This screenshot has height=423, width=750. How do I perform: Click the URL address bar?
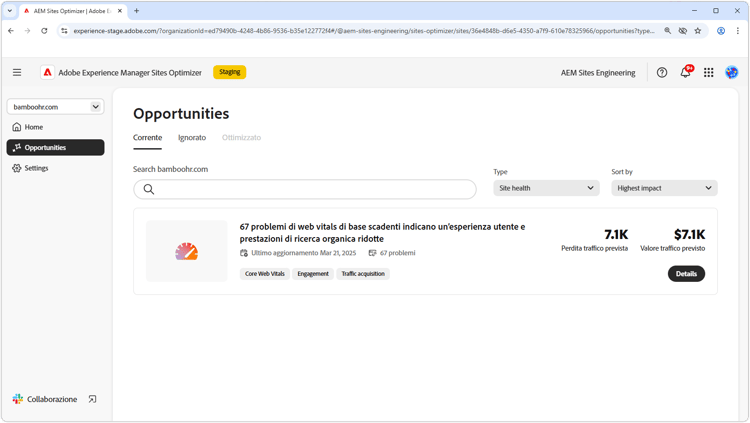click(x=364, y=31)
